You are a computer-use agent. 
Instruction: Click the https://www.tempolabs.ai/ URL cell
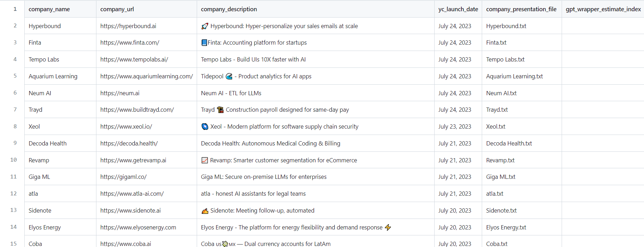click(134, 59)
